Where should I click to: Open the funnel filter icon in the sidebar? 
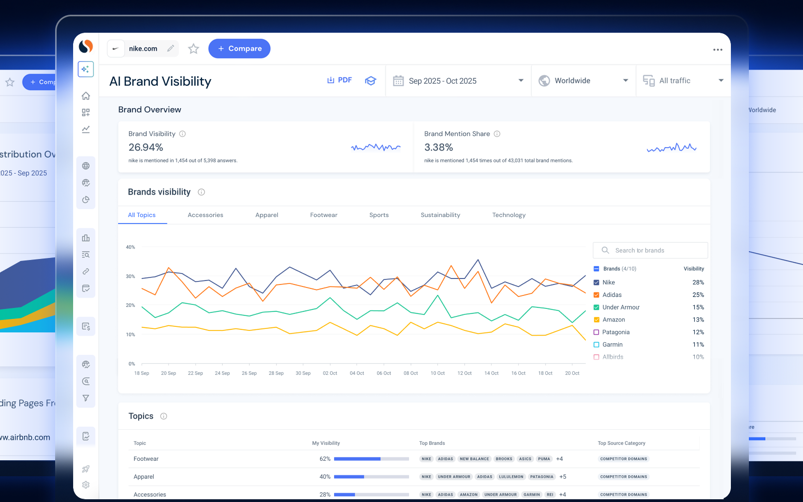point(86,398)
